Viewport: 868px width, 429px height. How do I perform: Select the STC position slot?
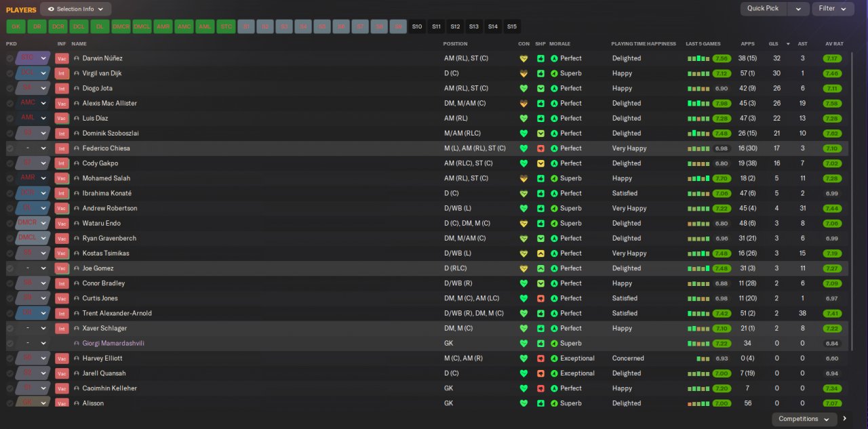(x=226, y=26)
